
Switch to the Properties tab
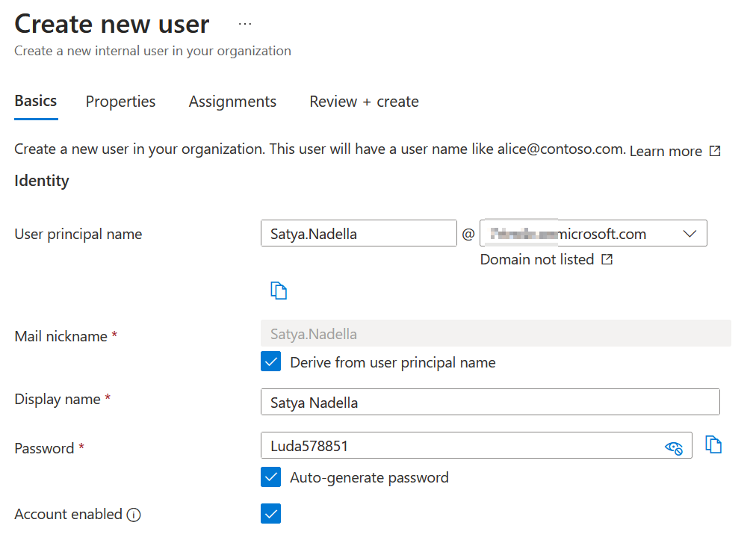120,101
